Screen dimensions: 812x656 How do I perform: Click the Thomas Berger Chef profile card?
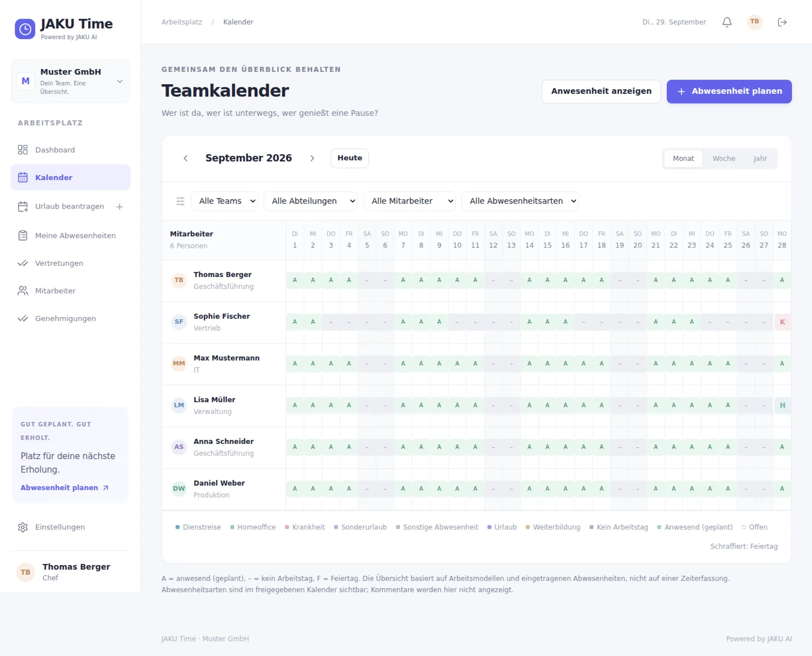(x=71, y=572)
